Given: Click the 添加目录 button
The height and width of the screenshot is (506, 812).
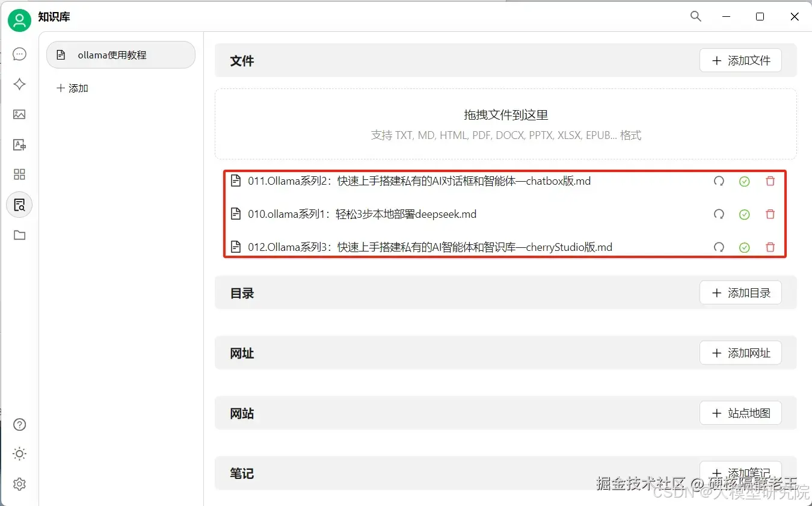Looking at the screenshot, I should (x=740, y=293).
